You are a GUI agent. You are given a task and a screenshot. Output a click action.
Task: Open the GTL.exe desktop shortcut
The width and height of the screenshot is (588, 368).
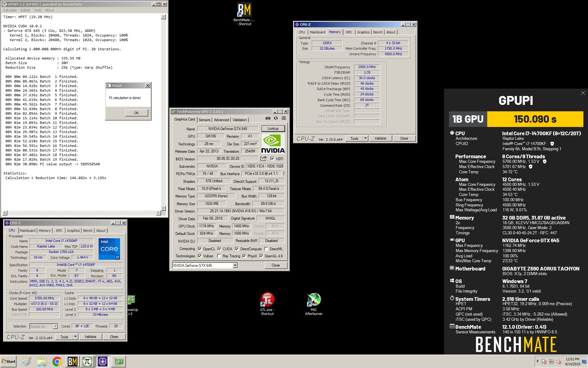coord(267,303)
